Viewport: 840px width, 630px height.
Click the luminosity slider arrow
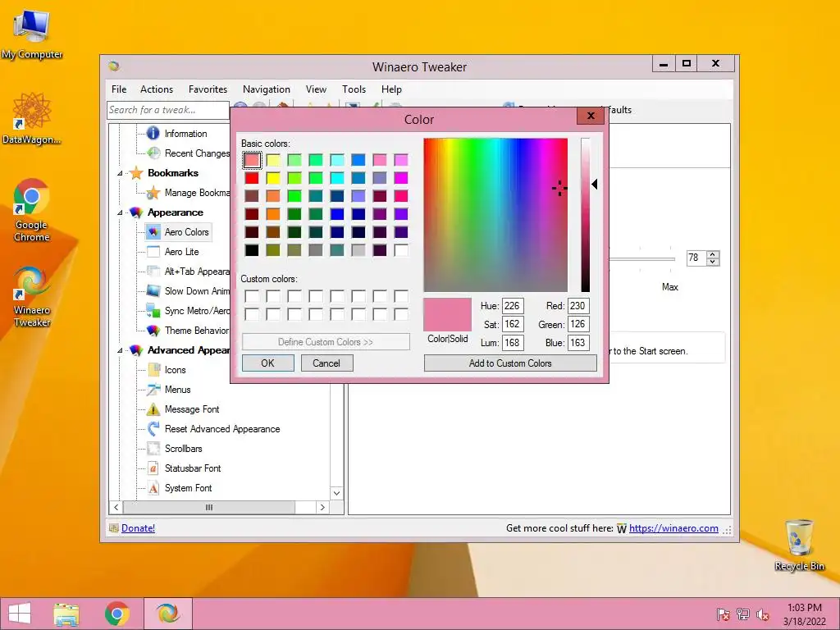tap(595, 185)
